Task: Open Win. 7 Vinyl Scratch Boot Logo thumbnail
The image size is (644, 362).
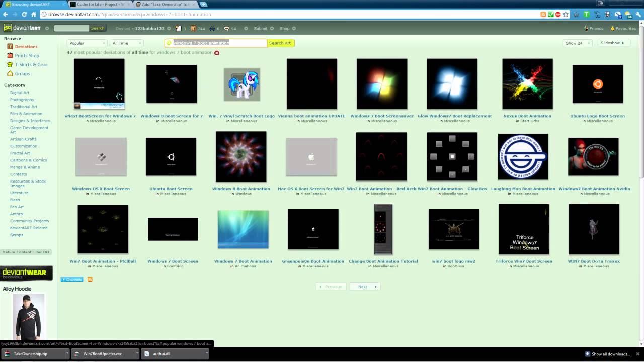Action: tap(242, 84)
